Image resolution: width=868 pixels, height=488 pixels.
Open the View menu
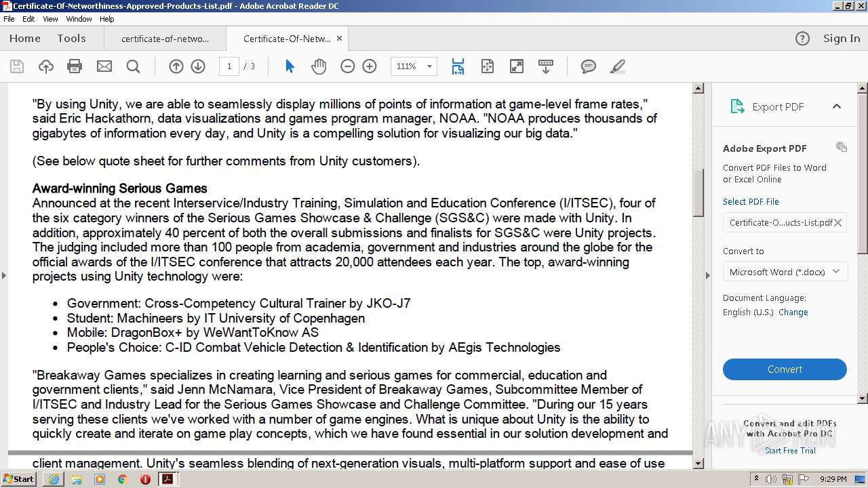[51, 19]
